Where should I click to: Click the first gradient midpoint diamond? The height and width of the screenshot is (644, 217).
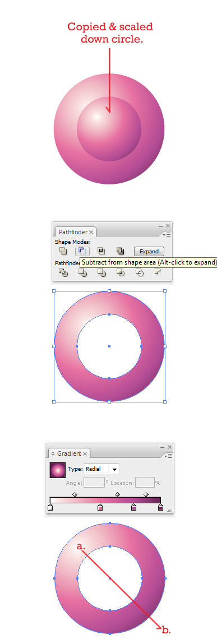(x=75, y=494)
